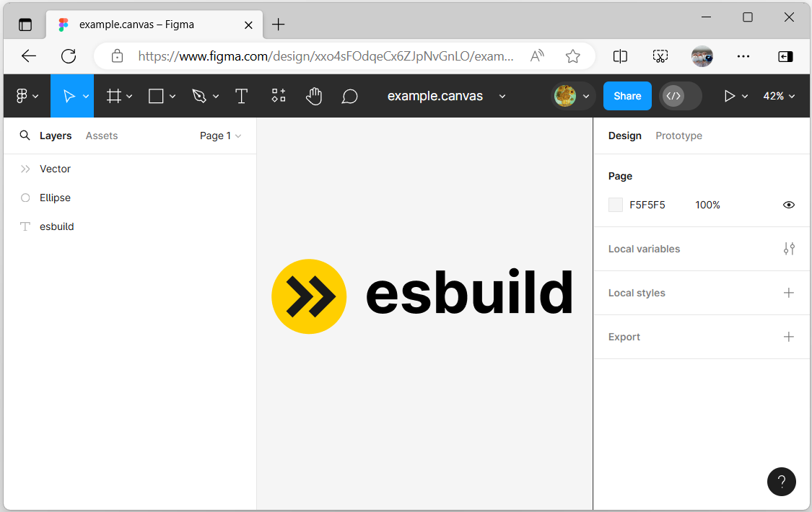Screen dimensions: 812x512
Task: Activate the Hand tool
Action: tap(314, 96)
